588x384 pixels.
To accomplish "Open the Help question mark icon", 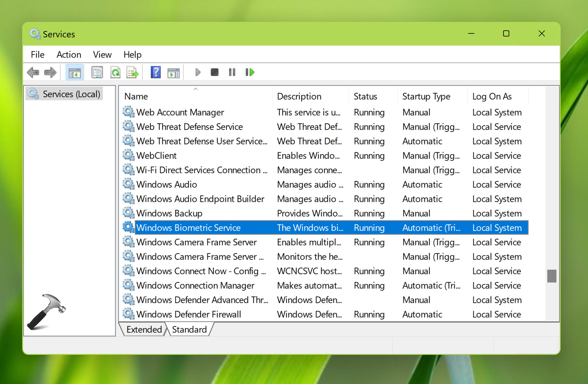I will (156, 73).
